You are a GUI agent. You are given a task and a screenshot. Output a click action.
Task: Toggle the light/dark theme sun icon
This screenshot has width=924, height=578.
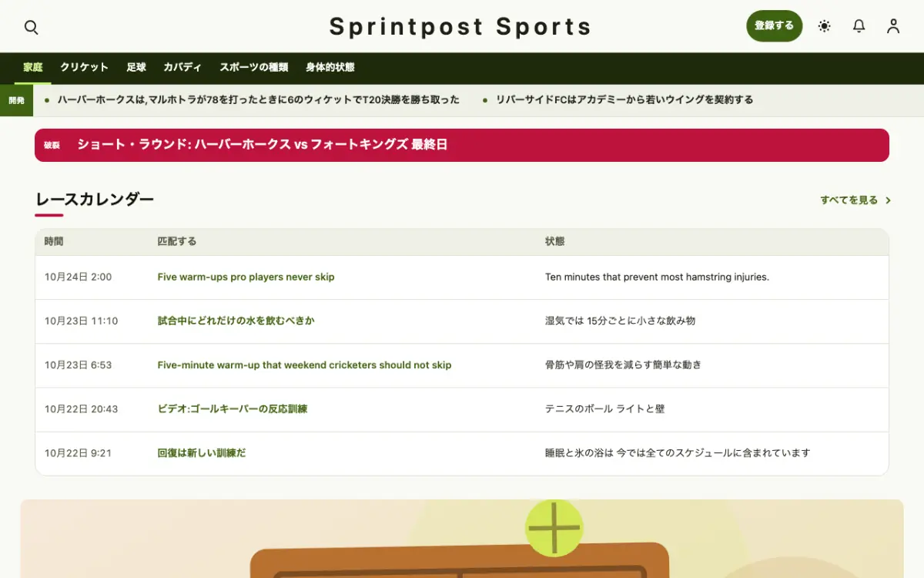[825, 26]
